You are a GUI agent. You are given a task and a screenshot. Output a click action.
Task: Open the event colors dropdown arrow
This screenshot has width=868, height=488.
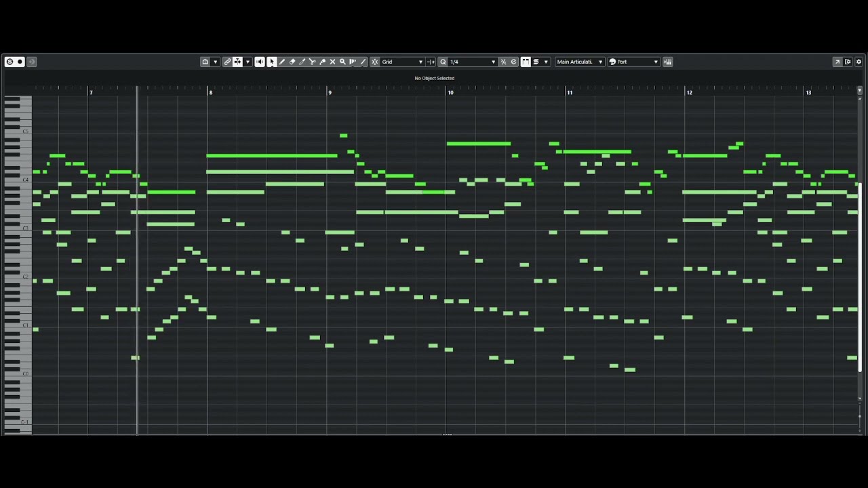point(546,62)
